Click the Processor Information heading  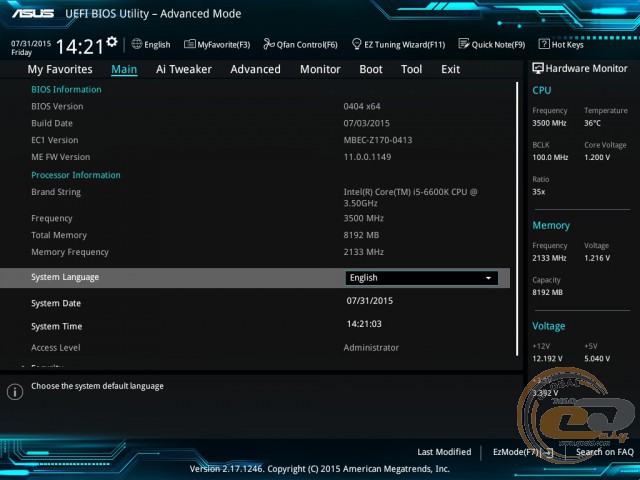point(76,175)
